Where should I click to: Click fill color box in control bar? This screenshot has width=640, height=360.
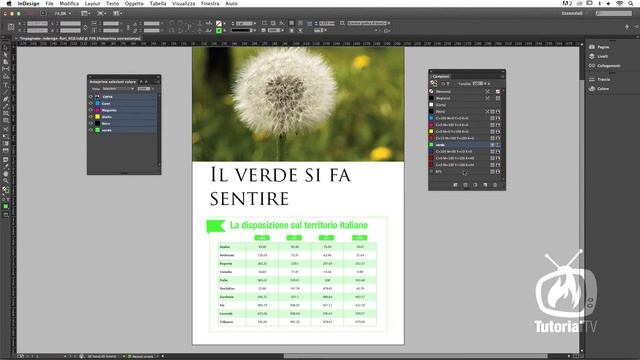coord(219,23)
